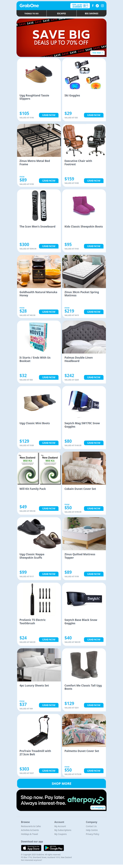
Task: Click the Shop More button
Action: click(x=61, y=784)
